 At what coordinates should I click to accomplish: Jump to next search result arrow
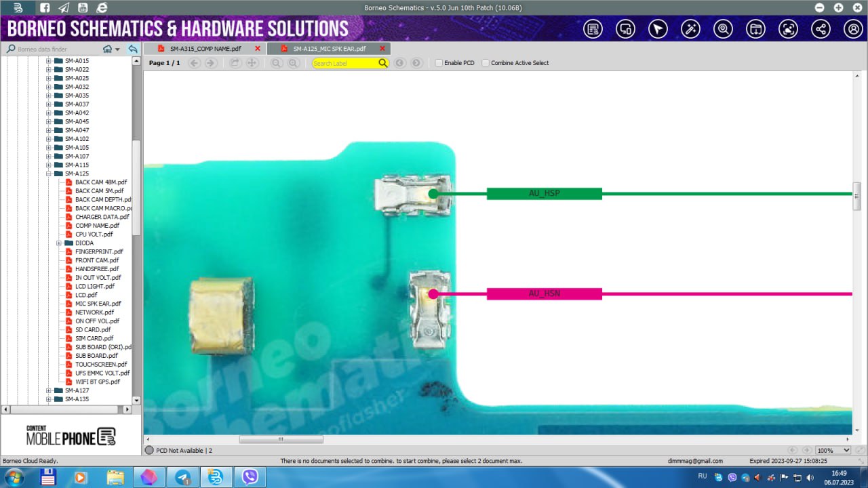tap(416, 63)
